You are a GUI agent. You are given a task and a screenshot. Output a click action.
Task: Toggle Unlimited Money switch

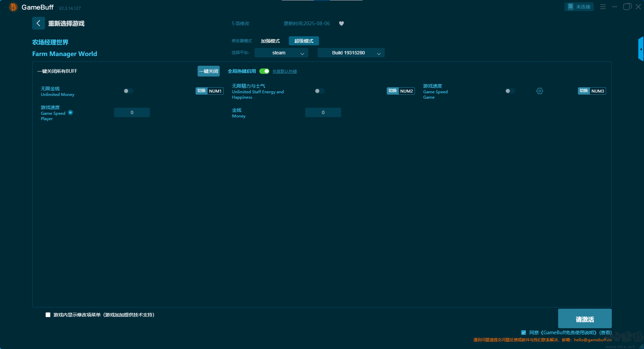[x=128, y=91]
